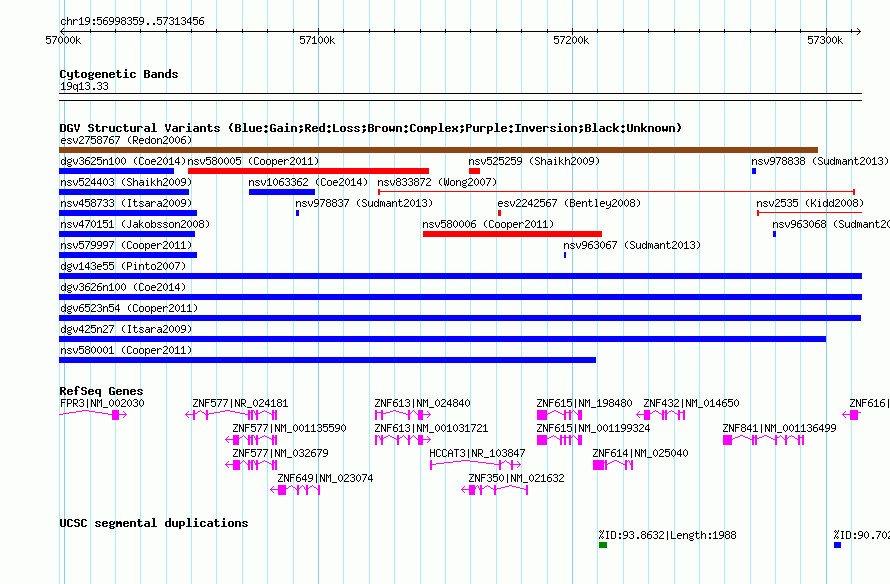
Task: Click the ZNF577|NM_001135590 gene glyph
Action: click(x=251, y=440)
